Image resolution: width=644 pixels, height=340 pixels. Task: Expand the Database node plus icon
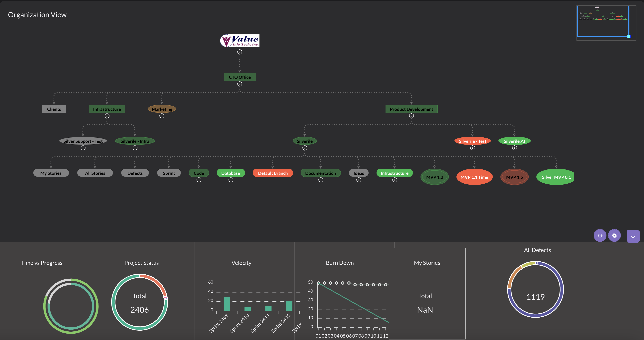click(231, 180)
